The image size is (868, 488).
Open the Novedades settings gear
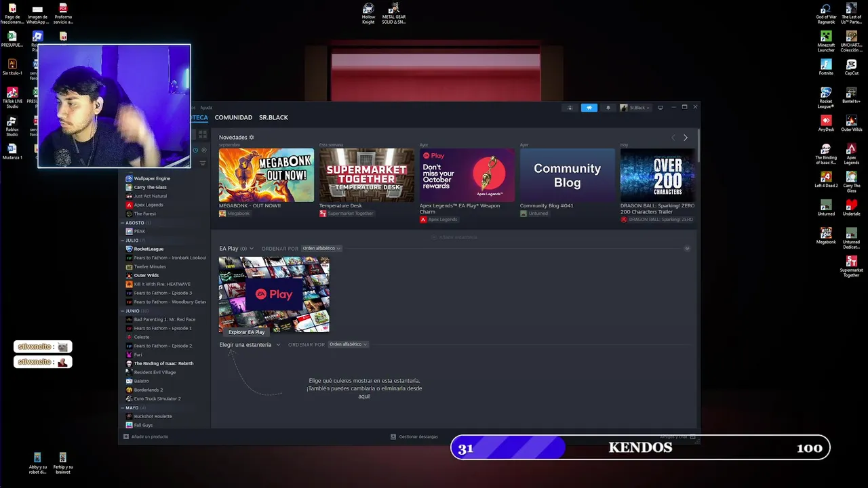252,137
